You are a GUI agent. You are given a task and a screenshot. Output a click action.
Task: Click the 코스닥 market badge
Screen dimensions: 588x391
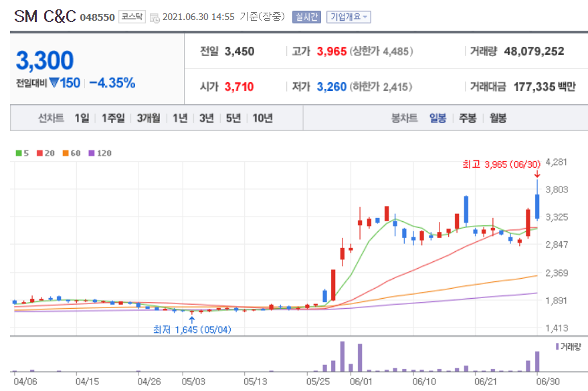pos(132,17)
